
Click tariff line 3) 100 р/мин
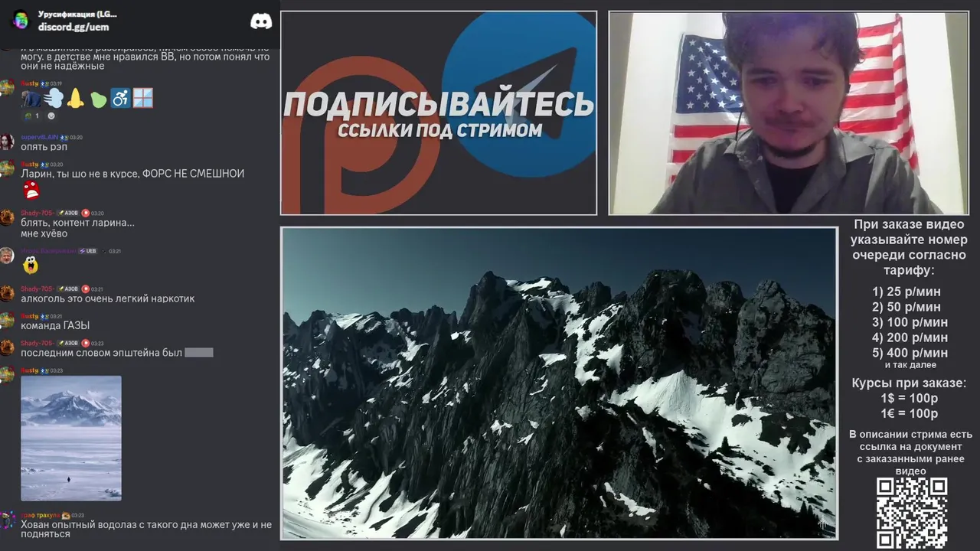pos(910,322)
